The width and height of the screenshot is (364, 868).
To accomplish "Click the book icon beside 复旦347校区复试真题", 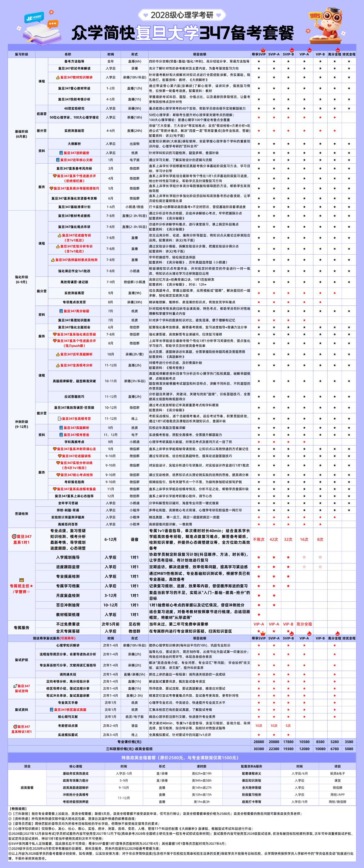I will 51,709.
